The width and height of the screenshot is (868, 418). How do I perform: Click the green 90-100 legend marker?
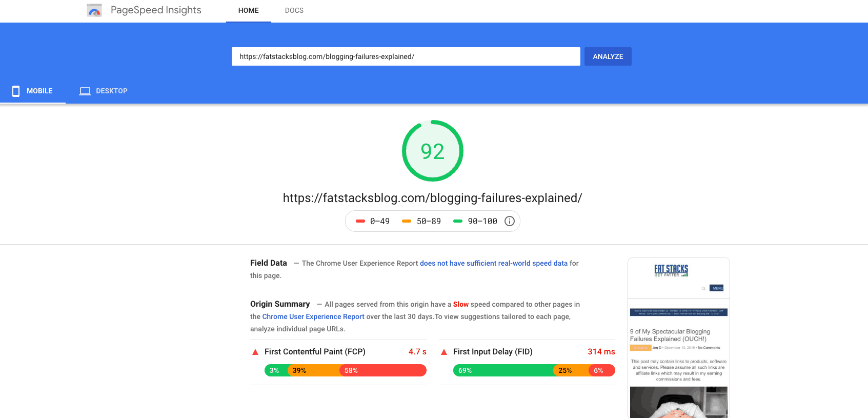click(x=458, y=221)
